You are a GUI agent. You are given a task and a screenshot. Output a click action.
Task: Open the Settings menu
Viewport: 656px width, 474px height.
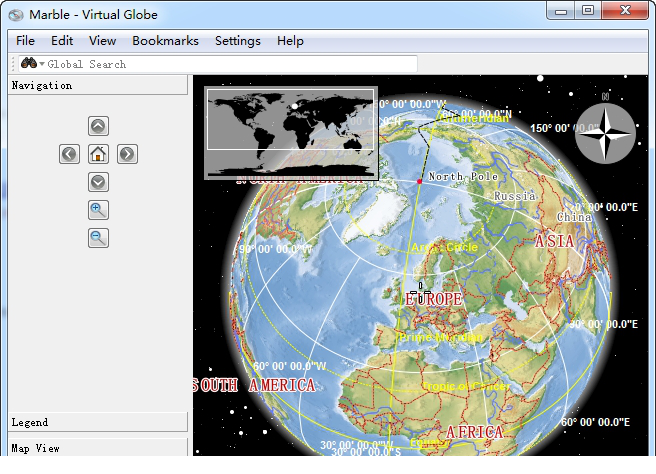238,41
